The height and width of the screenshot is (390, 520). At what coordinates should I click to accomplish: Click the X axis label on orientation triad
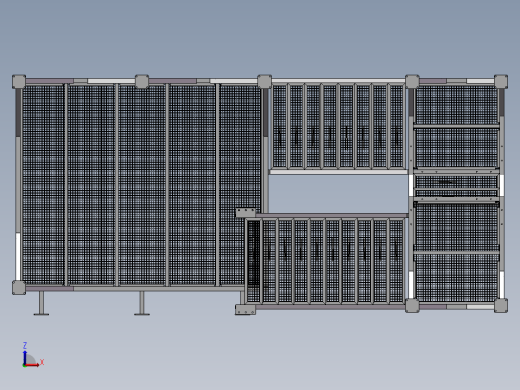(x=42, y=362)
